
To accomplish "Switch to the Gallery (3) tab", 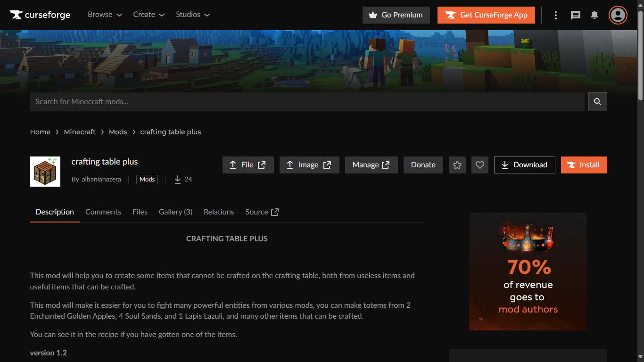I will click(175, 212).
